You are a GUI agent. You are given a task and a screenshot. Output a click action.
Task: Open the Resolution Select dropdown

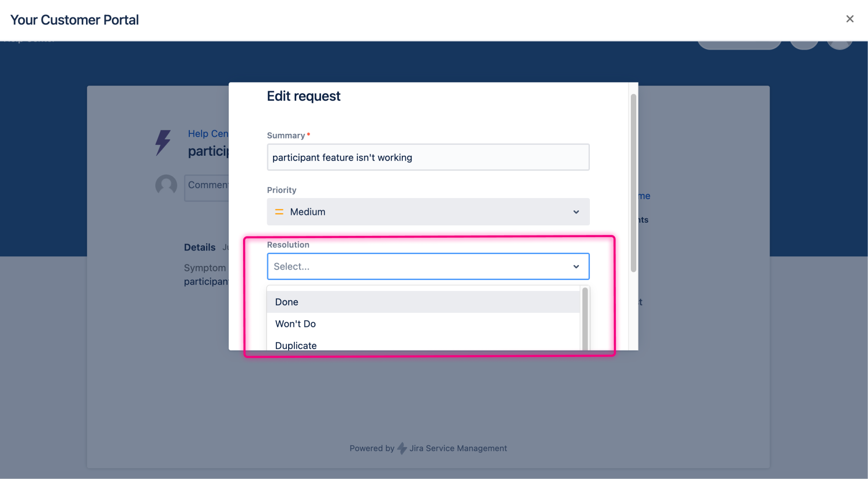[x=428, y=266]
